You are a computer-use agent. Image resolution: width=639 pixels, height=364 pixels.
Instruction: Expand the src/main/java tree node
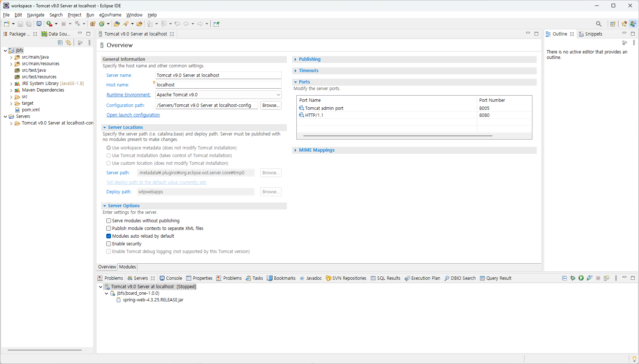11,57
